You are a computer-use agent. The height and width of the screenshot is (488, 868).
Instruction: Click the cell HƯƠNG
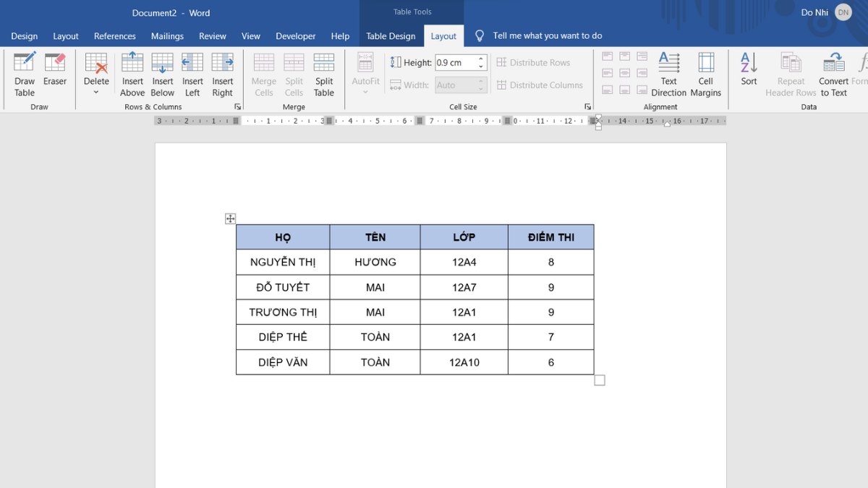click(x=375, y=262)
